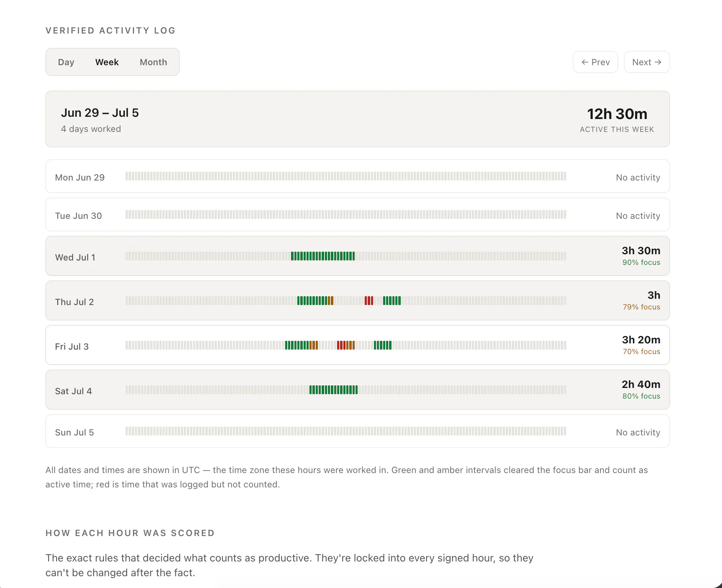This screenshot has height=588, width=722.
Task: Click green activity block on Wed Jul 1
Action: coord(323,256)
